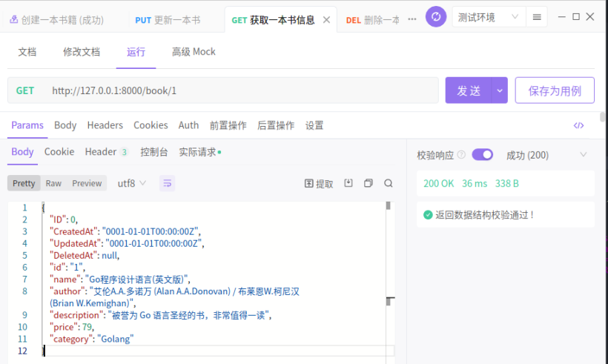Close the 获取一本书信息 tab

tap(326, 20)
